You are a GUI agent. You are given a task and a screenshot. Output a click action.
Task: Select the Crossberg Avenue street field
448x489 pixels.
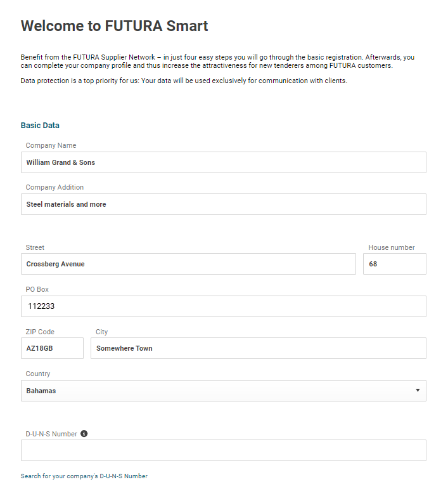pos(188,264)
